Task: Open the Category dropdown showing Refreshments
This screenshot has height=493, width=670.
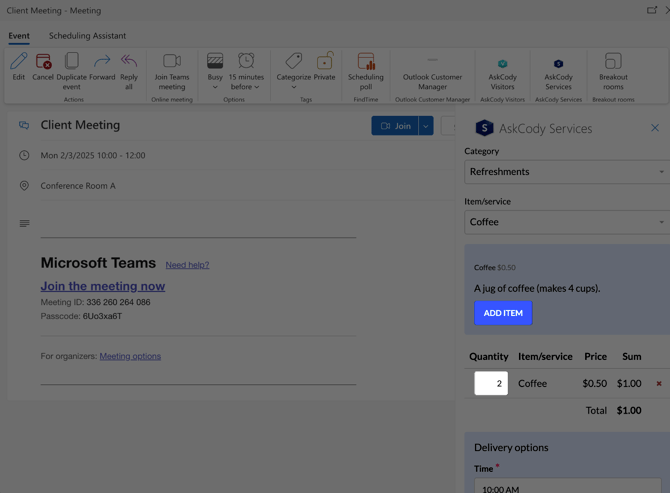Action: click(x=567, y=172)
